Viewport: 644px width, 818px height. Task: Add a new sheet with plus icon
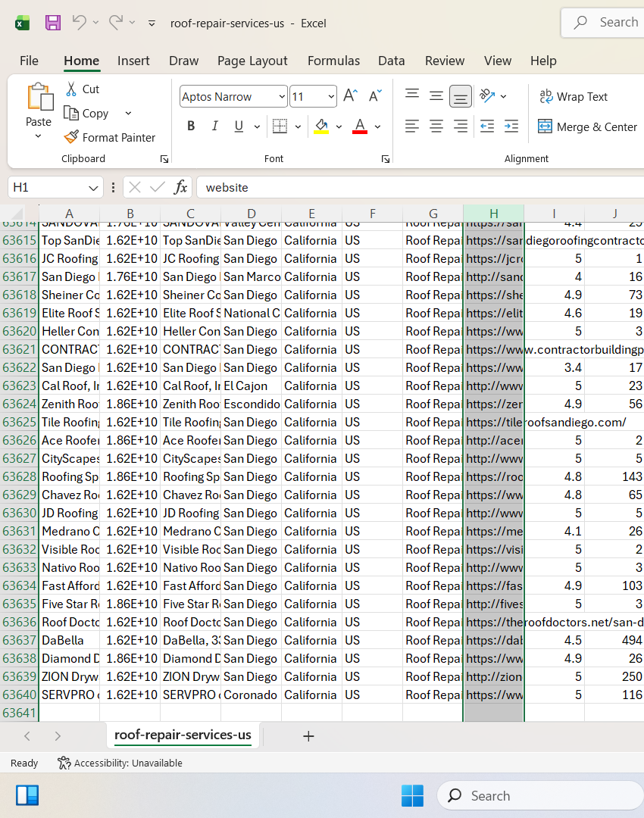[308, 736]
